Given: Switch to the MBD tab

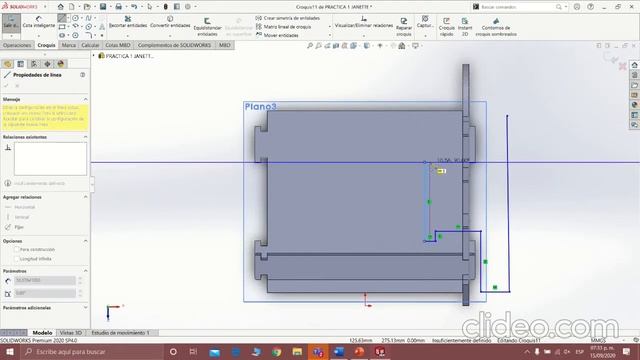Looking at the screenshot, I should pos(224,45).
